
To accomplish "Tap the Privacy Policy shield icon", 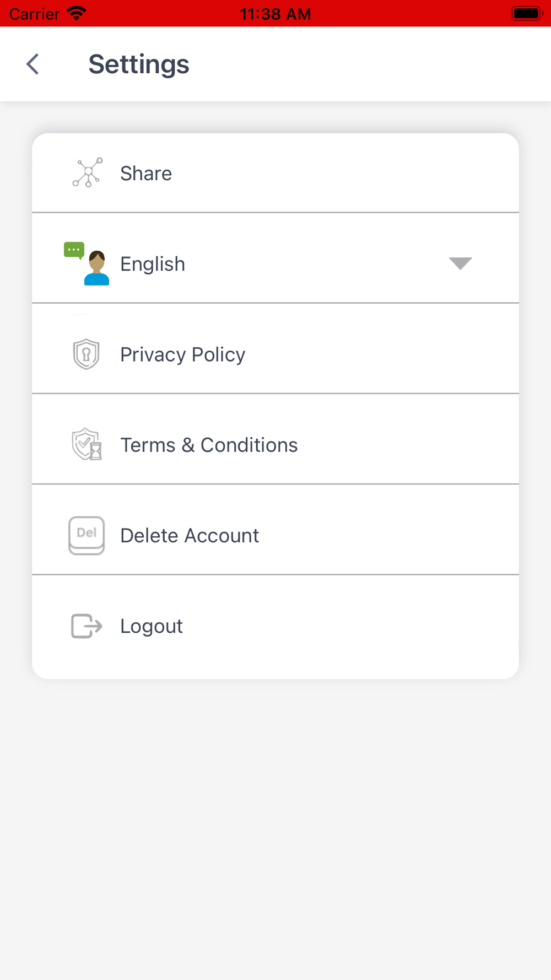I will pos(87,354).
